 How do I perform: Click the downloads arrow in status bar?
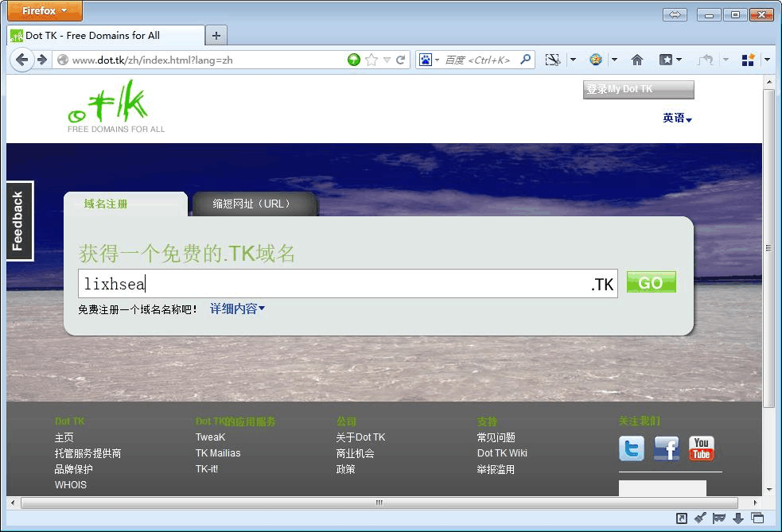(738, 518)
